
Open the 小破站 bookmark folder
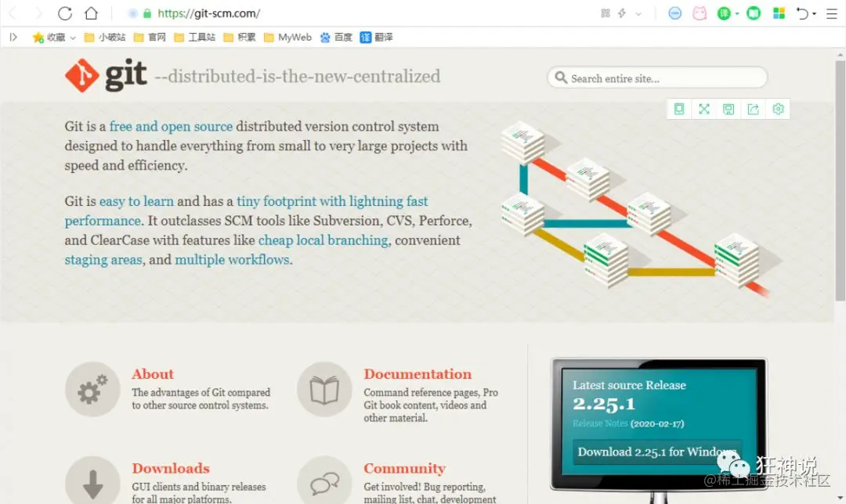coord(105,38)
